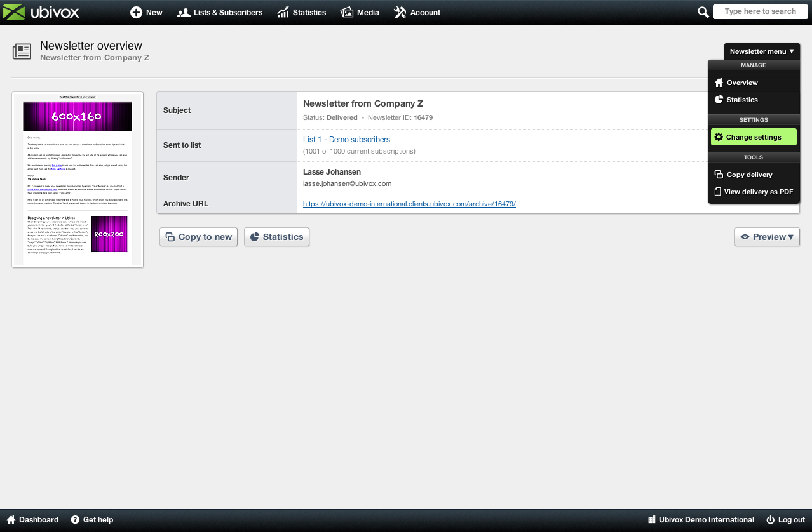
Task: Click Get help footer link
Action: click(92, 520)
